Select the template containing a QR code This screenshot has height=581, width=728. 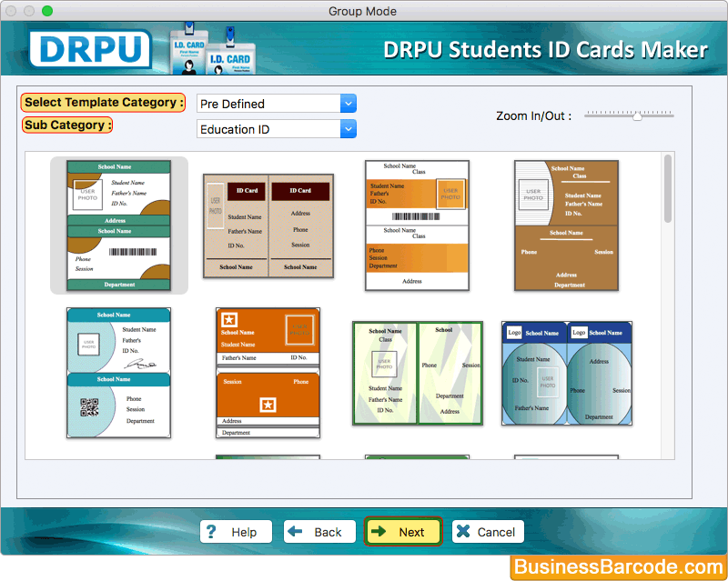[x=118, y=373]
